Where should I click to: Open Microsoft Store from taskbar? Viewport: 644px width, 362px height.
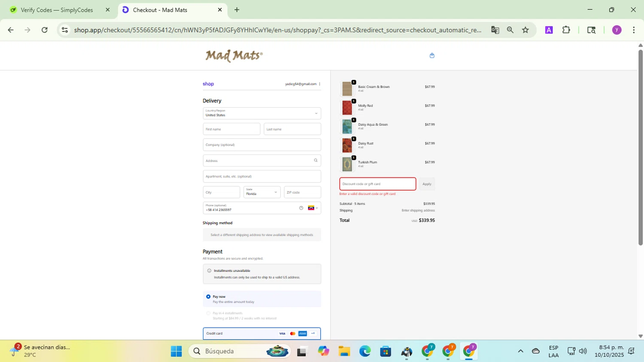click(x=386, y=351)
